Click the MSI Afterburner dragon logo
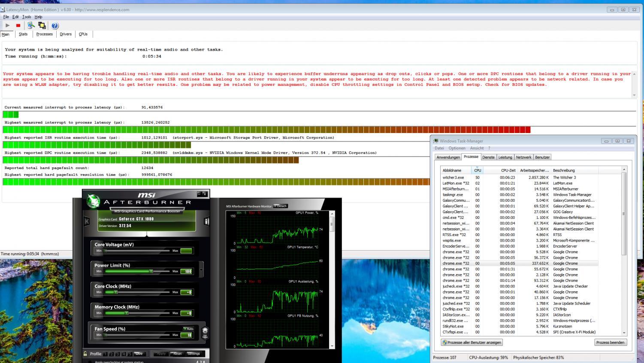Viewport: 644px width, 363px height. tap(93, 200)
